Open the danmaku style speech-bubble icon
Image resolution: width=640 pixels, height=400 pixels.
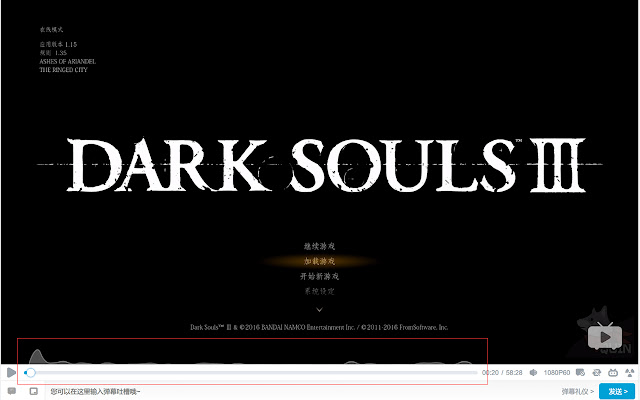tap(12, 391)
